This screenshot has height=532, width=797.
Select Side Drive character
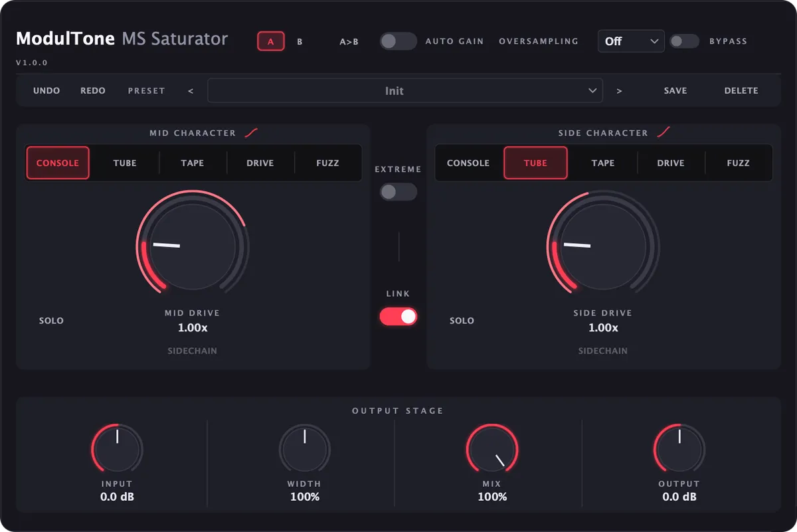pos(671,163)
